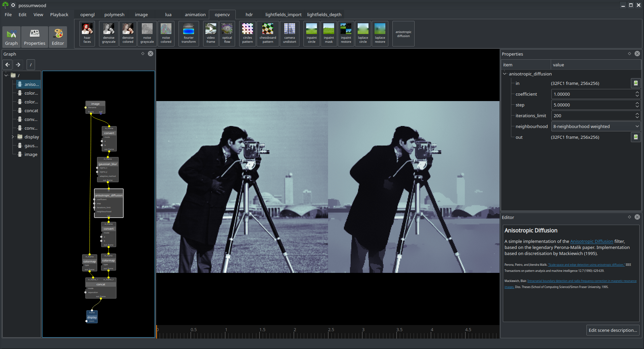Viewport: 644px width, 349px height.
Task: Open the Playback menu
Action: [x=59, y=14]
